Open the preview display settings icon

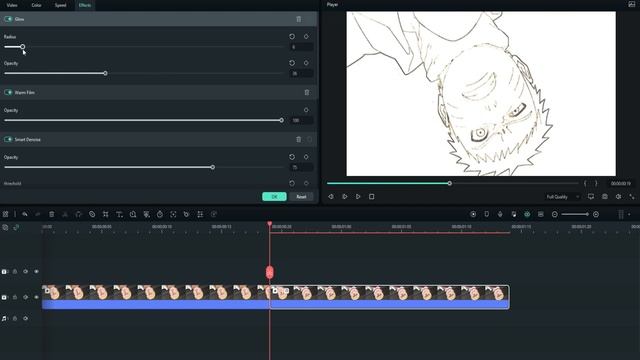[591, 197]
